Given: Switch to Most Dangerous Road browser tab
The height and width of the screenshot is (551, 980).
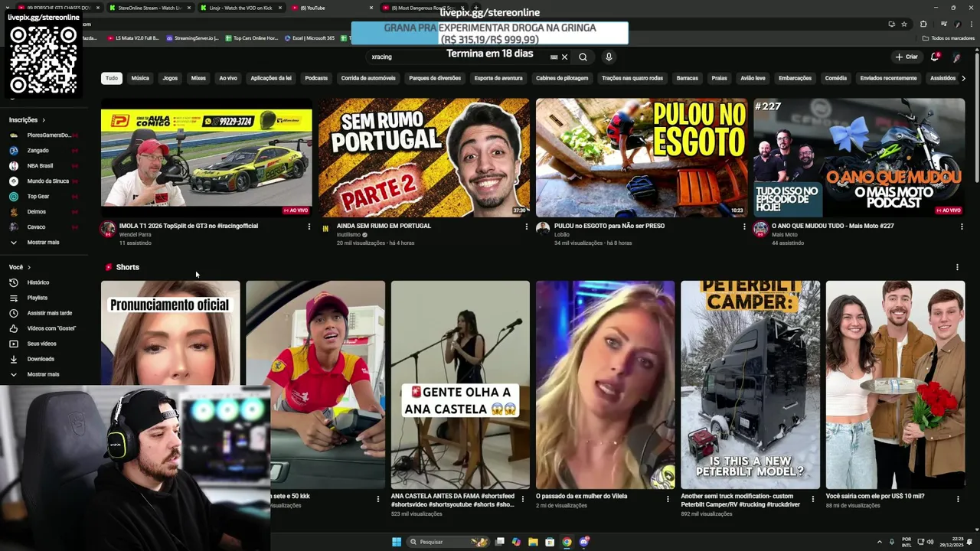Looking at the screenshot, I should (x=423, y=8).
